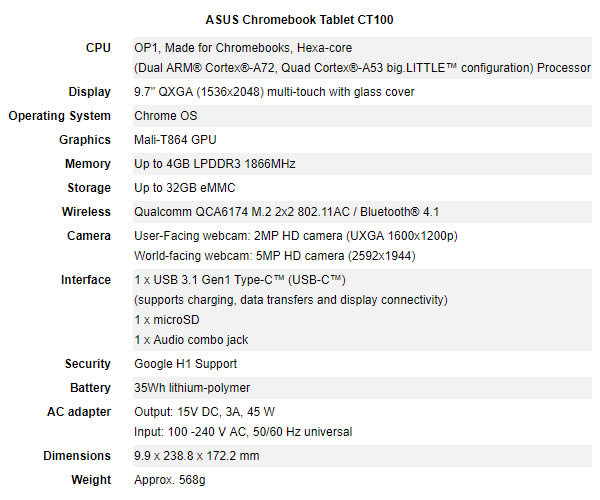This screenshot has width=600, height=500.
Task: Select the Display row label
Action: pos(89,92)
